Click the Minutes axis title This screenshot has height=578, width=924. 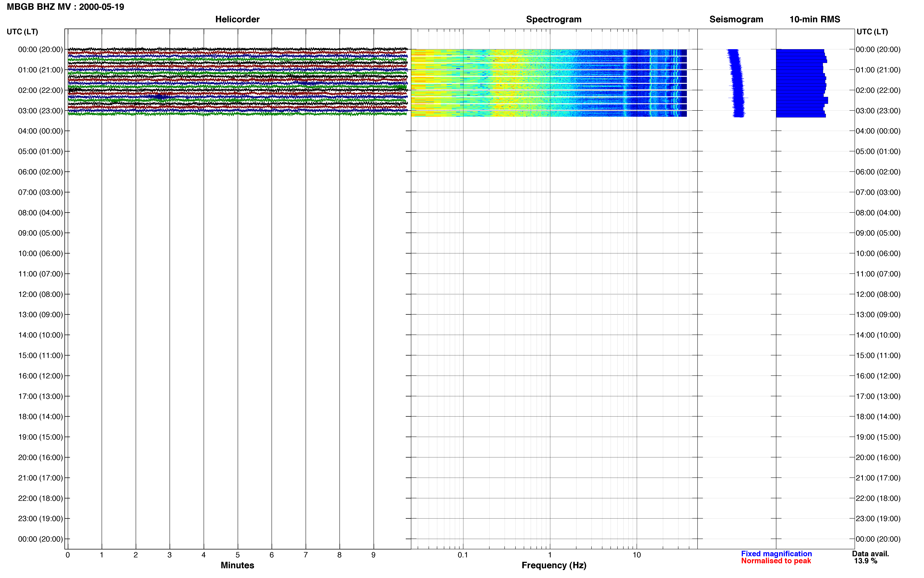point(237,565)
